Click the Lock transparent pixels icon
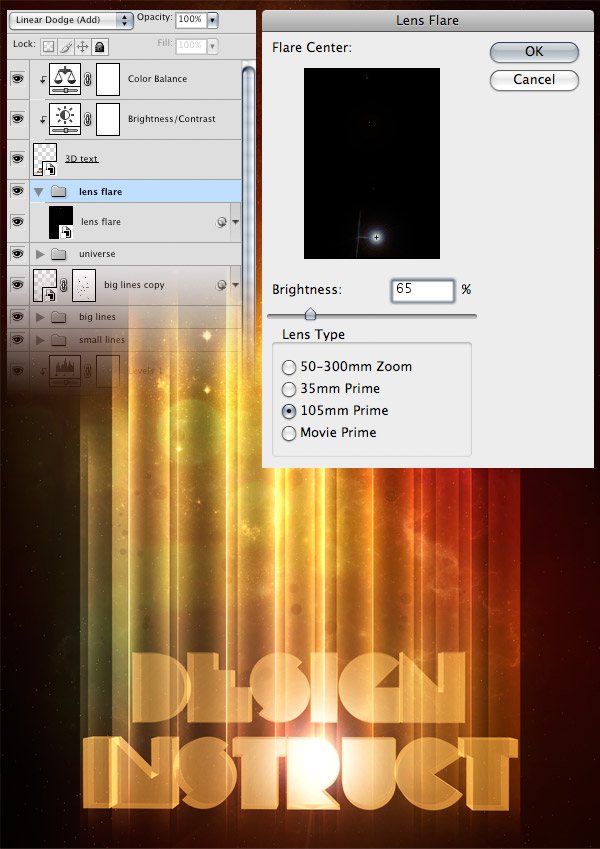The width and height of the screenshot is (600, 849). [x=49, y=47]
